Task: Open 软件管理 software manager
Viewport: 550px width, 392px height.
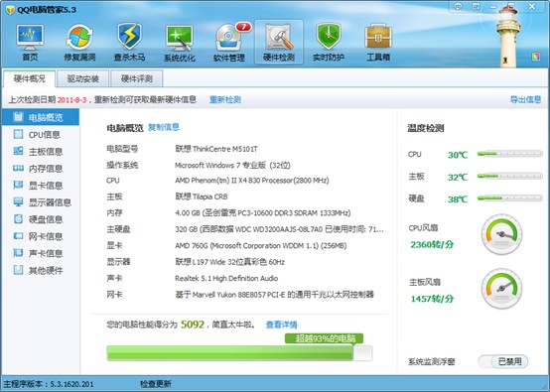Action: (229, 42)
